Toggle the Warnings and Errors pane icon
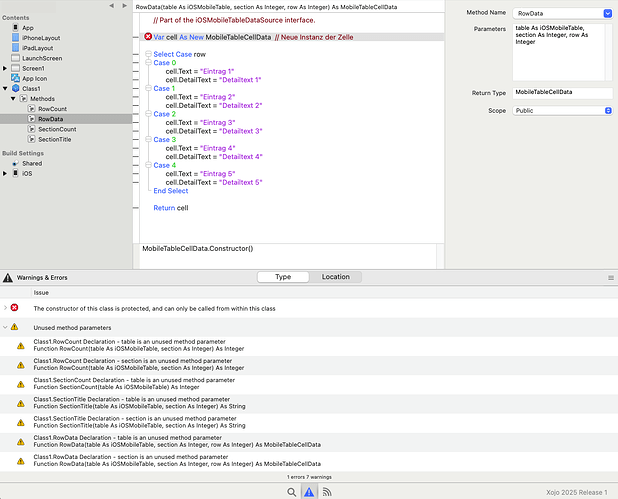Image resolution: width=618 pixels, height=499 pixels. [309, 492]
